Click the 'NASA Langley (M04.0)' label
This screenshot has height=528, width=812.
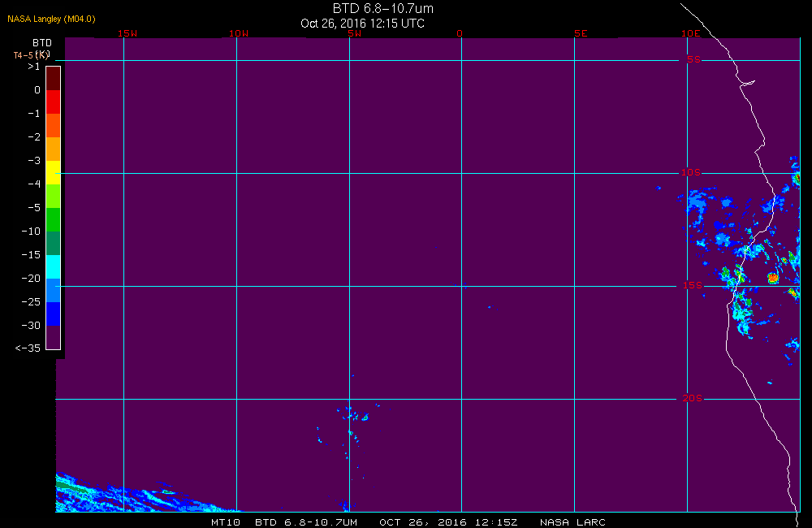pyautogui.click(x=51, y=19)
